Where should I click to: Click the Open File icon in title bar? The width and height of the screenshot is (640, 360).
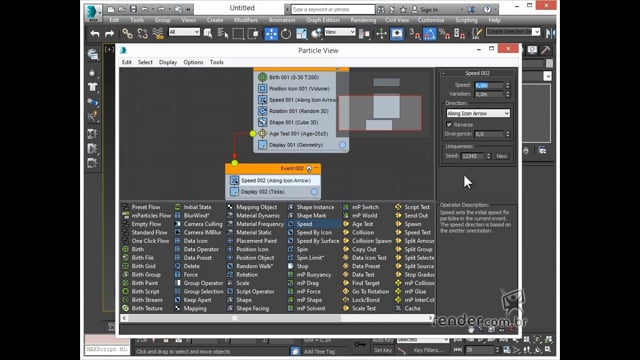[122, 9]
